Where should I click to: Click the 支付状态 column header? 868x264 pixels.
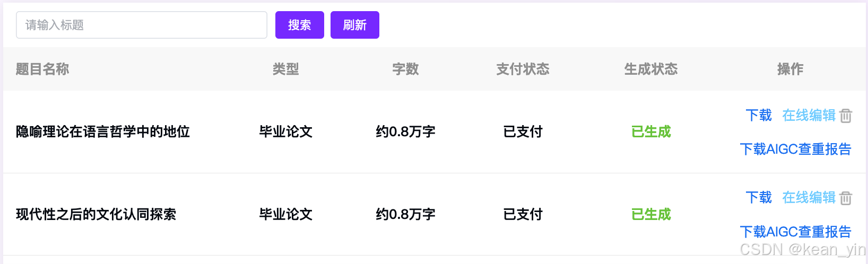[x=523, y=69]
